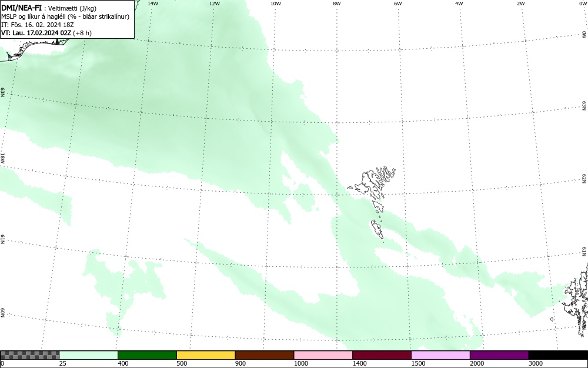Click the lavender 1500–2000 legend swatch
This screenshot has width=588, height=368.
(x=440, y=355)
